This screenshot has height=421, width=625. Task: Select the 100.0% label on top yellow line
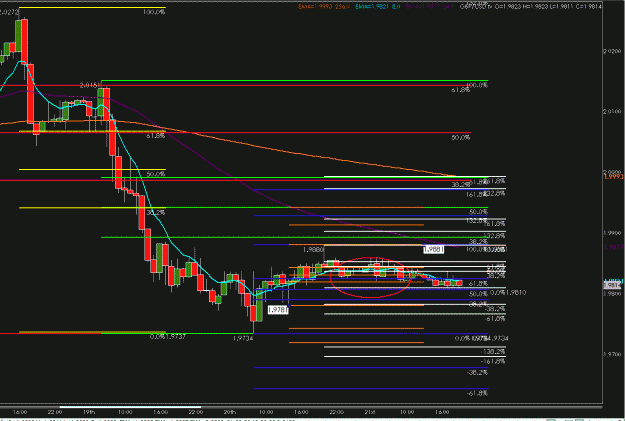(154, 12)
